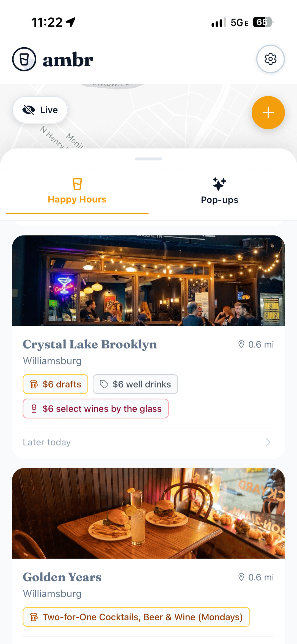This screenshot has width=297, height=644.
Task: Tap the orange plus add button
Action: coord(268,113)
